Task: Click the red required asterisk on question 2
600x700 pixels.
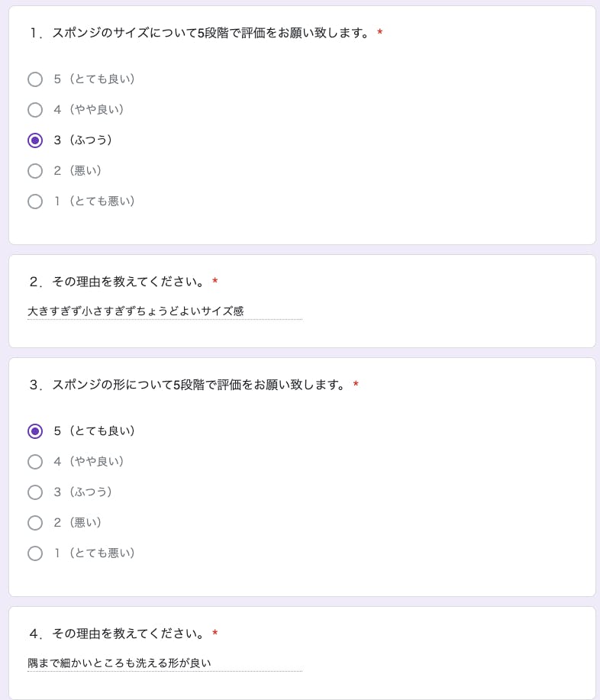Action: tap(215, 282)
